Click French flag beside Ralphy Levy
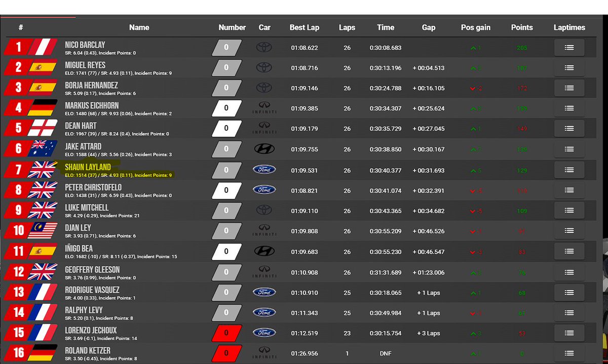The height and width of the screenshot is (364, 608). click(43, 313)
